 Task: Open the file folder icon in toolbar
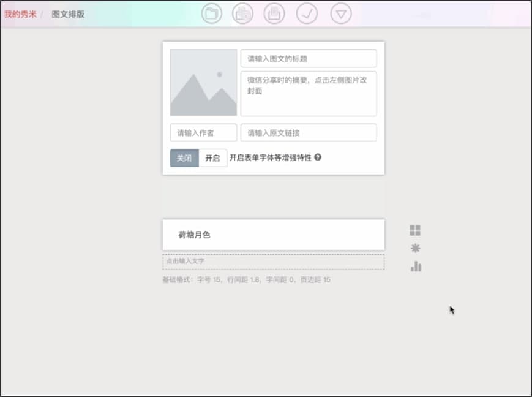(211, 13)
